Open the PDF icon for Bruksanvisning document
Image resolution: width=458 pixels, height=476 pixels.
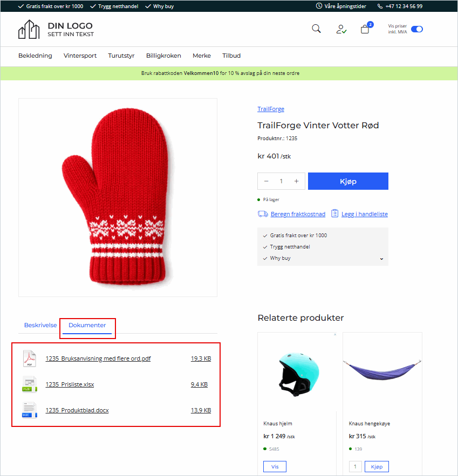(x=29, y=358)
